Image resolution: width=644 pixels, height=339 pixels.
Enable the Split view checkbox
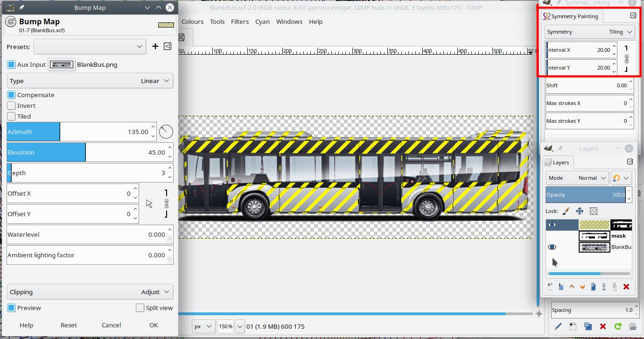[140, 308]
